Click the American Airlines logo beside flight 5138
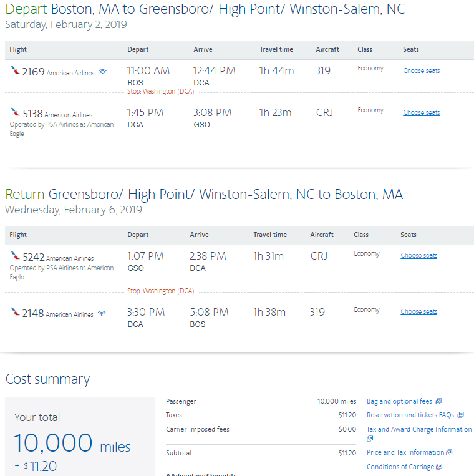474x476 pixels. (15, 113)
